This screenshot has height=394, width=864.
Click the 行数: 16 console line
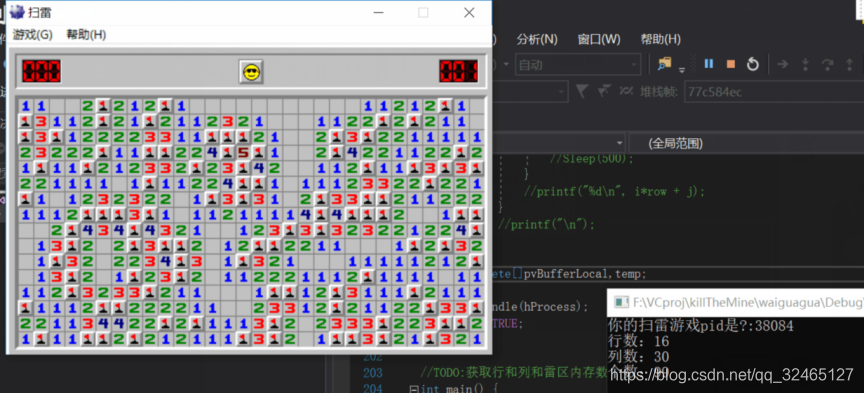point(638,342)
